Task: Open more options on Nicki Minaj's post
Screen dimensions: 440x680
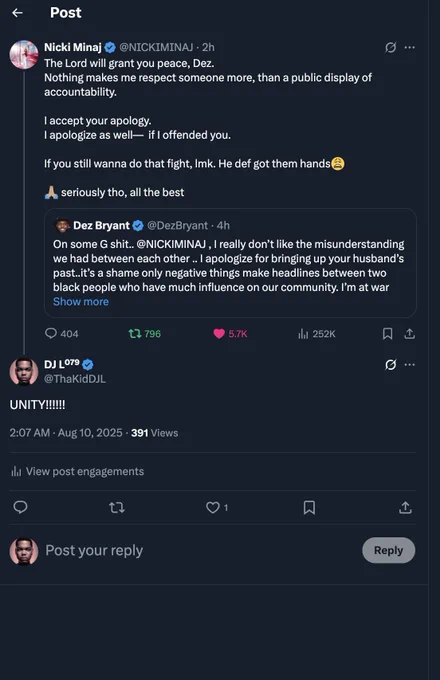Action: click(410, 47)
